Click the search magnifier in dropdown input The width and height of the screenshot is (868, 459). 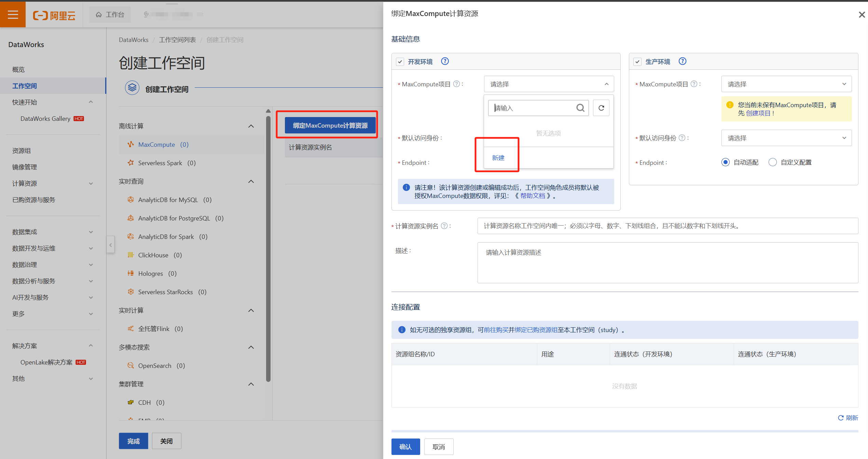coord(580,108)
